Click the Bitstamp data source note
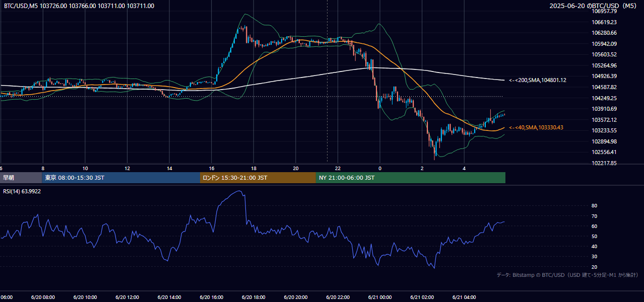Screen dimensions: 644x302 (x=567, y=275)
